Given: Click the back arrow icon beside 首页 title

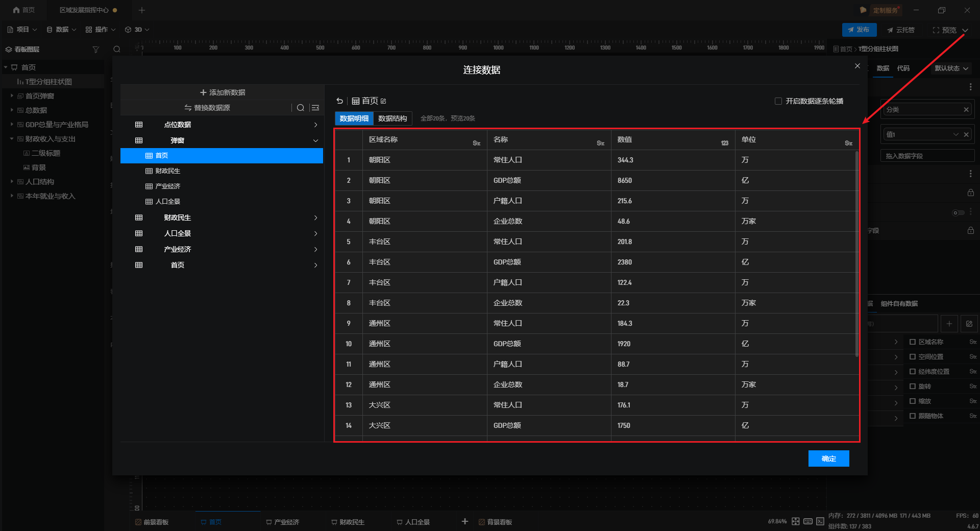Looking at the screenshot, I should [x=340, y=101].
